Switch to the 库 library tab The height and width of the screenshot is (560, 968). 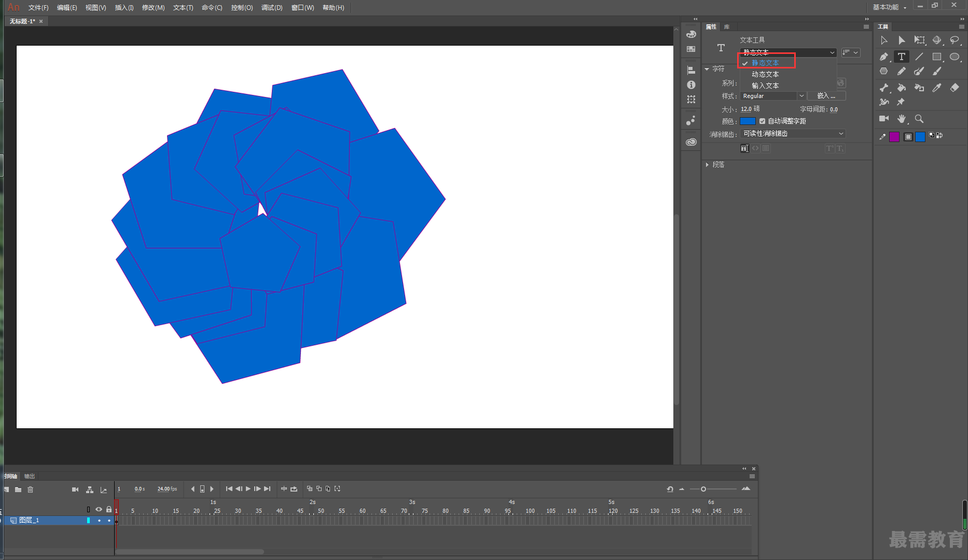pyautogui.click(x=727, y=27)
